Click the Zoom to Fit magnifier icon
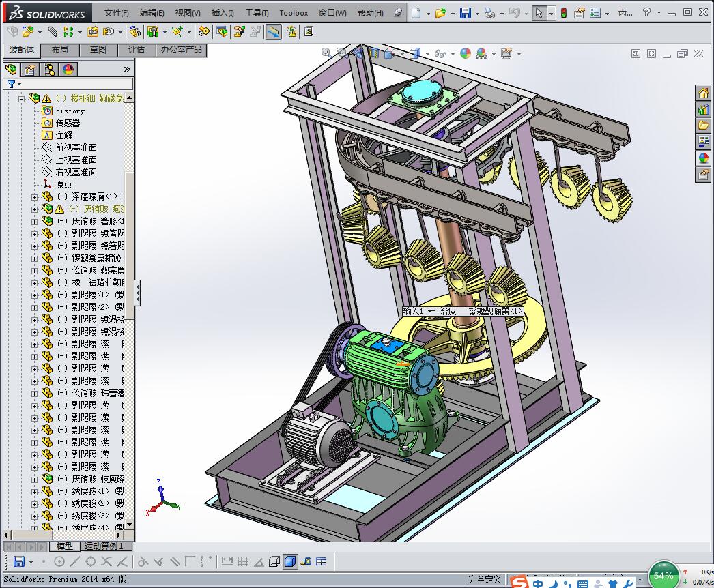 click(x=326, y=53)
